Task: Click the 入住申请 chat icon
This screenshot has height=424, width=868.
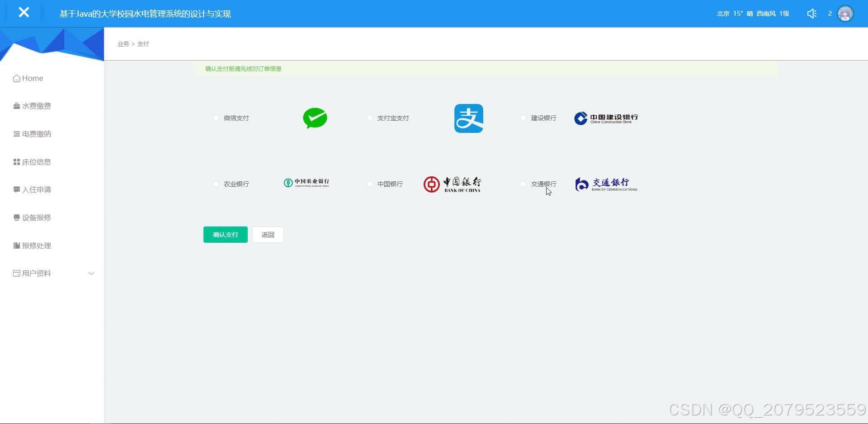Action: click(17, 190)
